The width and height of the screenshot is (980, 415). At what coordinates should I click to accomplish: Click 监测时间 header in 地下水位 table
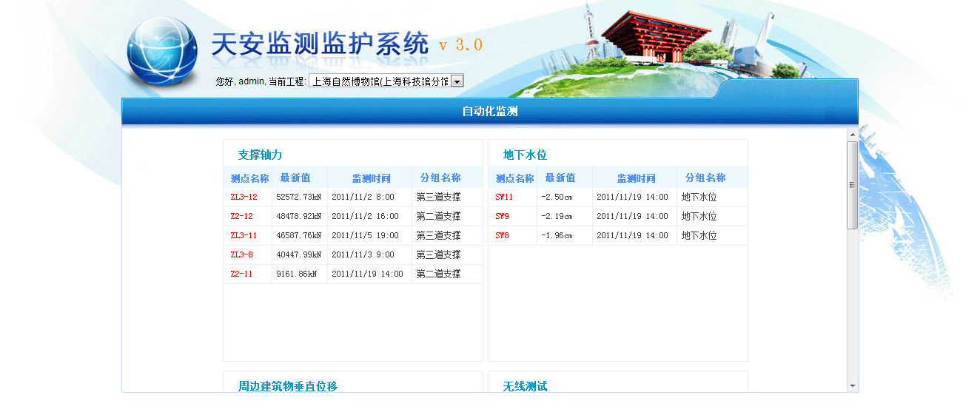[637, 178]
